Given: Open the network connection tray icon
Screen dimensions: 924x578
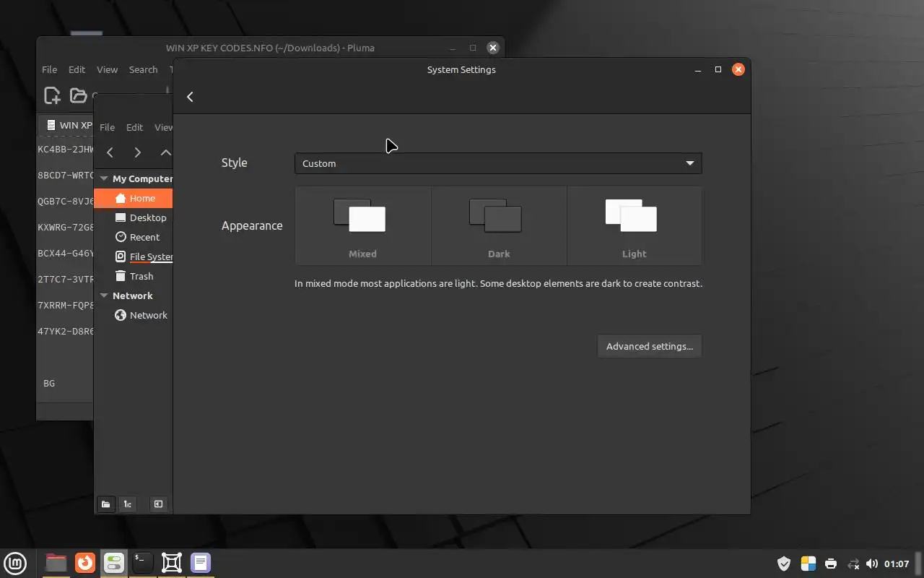Looking at the screenshot, I should 853,564.
